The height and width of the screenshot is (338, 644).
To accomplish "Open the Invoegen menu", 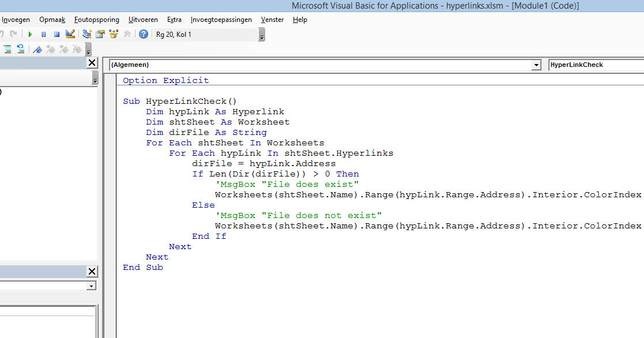I will click(x=16, y=20).
